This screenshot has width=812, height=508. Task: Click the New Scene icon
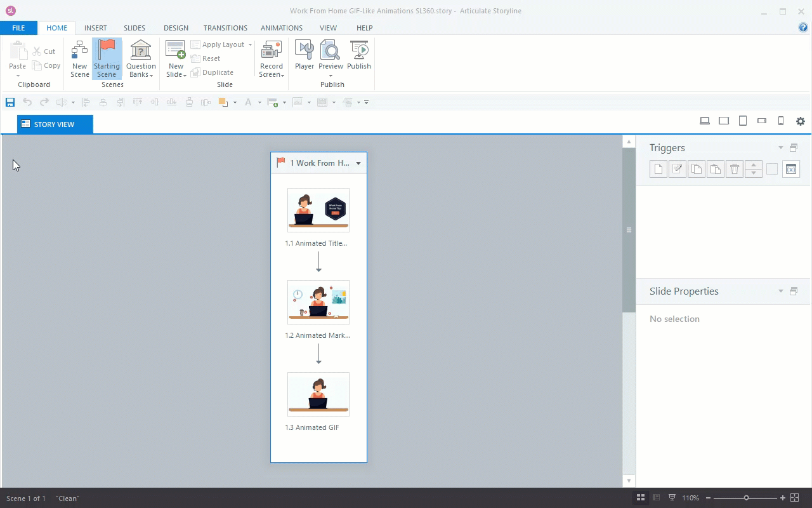coord(79,59)
